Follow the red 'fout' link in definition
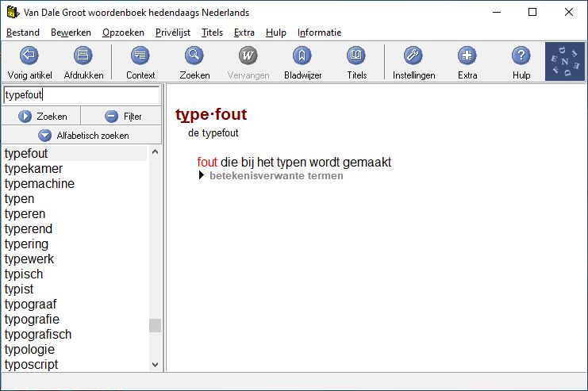The image size is (588, 391). coord(207,163)
